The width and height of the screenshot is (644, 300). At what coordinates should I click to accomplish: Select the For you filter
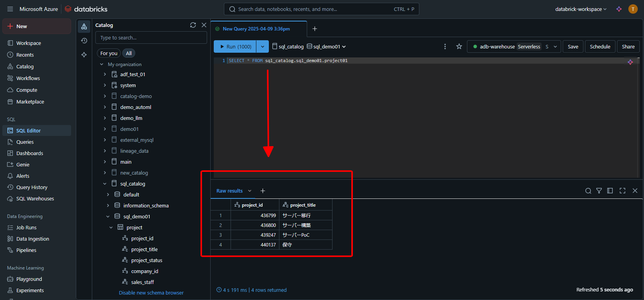pos(109,53)
